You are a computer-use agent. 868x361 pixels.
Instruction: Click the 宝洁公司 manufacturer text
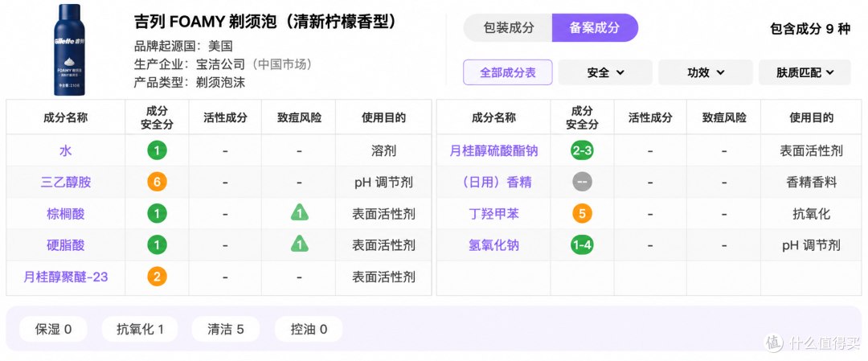click(x=222, y=64)
